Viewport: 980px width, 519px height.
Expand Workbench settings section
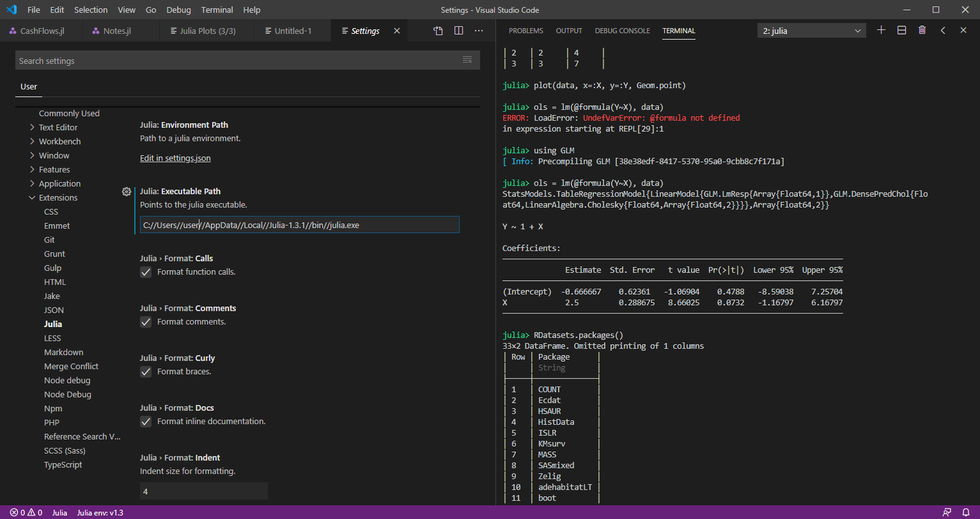(59, 141)
